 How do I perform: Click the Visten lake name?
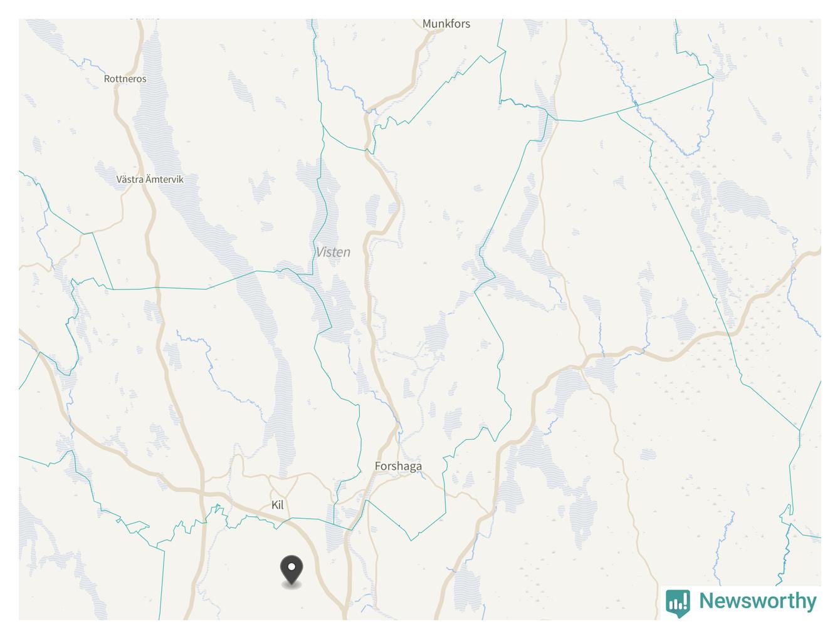coord(333,252)
